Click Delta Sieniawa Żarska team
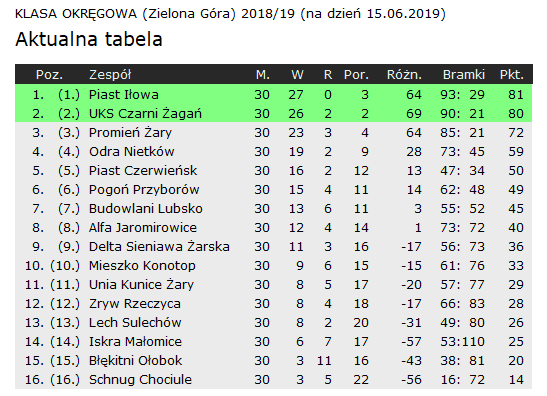 (159, 246)
